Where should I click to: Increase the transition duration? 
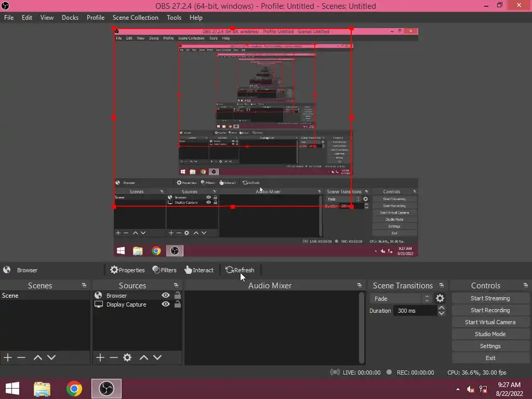442,308
